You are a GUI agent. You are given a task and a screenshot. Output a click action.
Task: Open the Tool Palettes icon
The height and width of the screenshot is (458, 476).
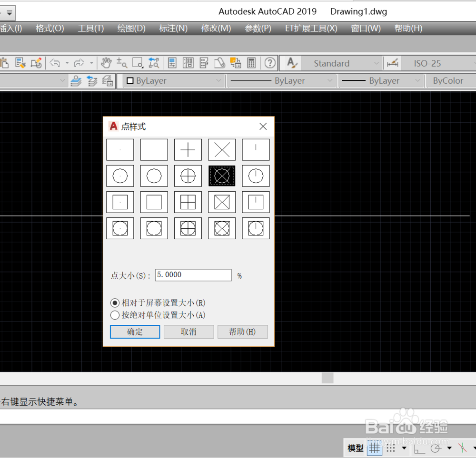pyautogui.click(x=204, y=63)
